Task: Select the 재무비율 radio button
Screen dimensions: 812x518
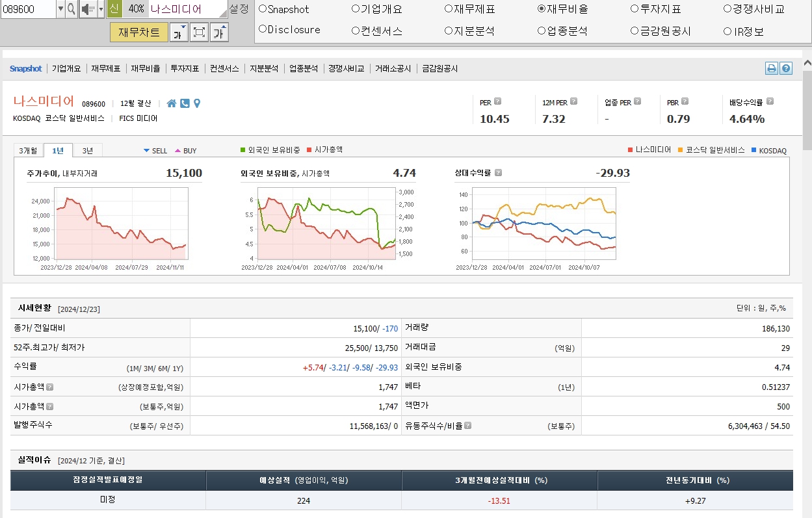Action: tap(542, 9)
